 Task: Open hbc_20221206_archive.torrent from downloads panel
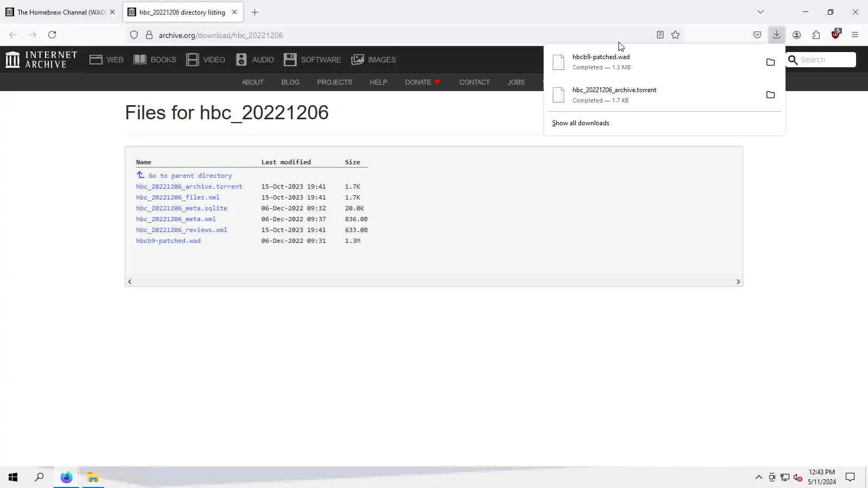point(654,95)
